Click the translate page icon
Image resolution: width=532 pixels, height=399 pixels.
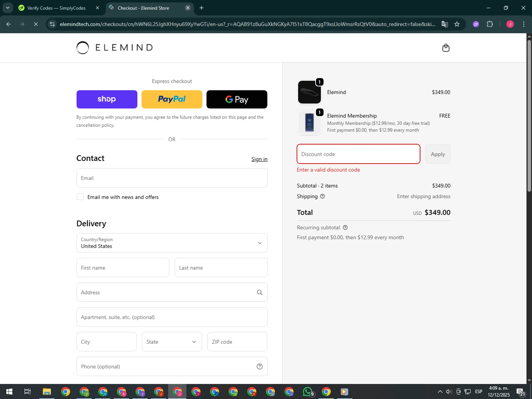point(444,24)
